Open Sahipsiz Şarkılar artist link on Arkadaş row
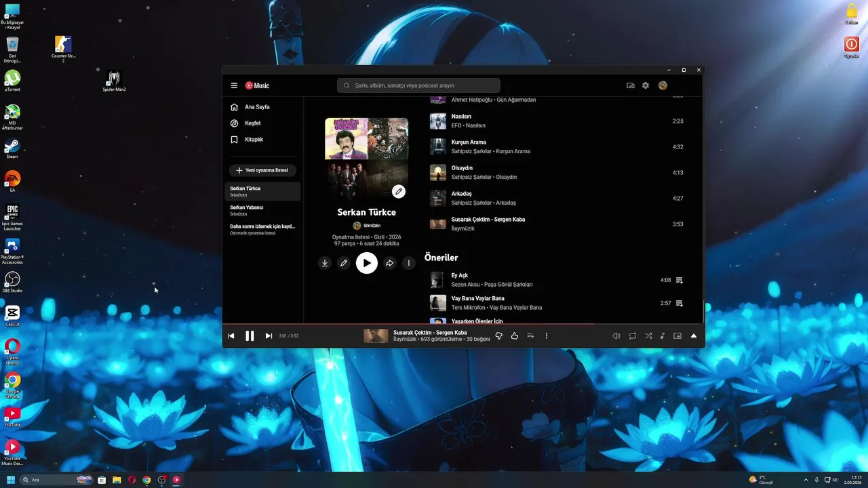 [x=471, y=203]
